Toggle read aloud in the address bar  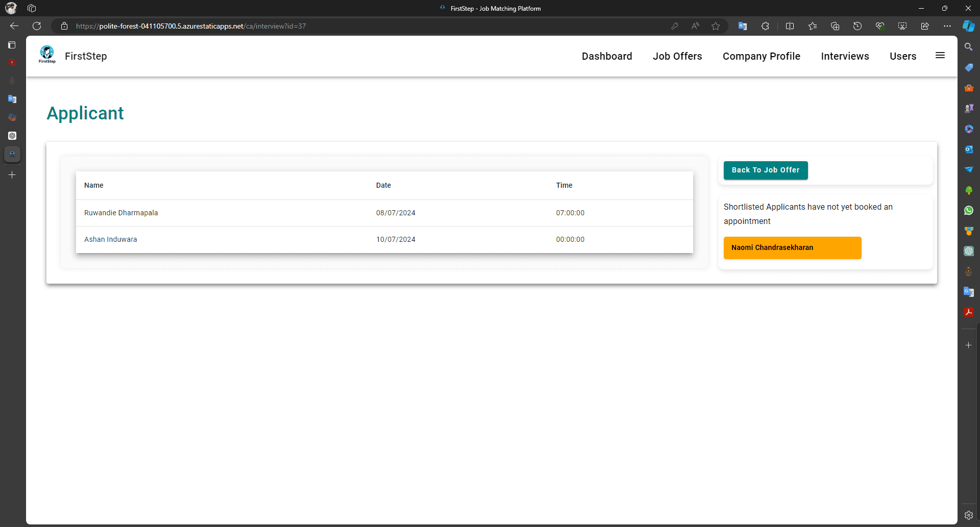pos(696,26)
